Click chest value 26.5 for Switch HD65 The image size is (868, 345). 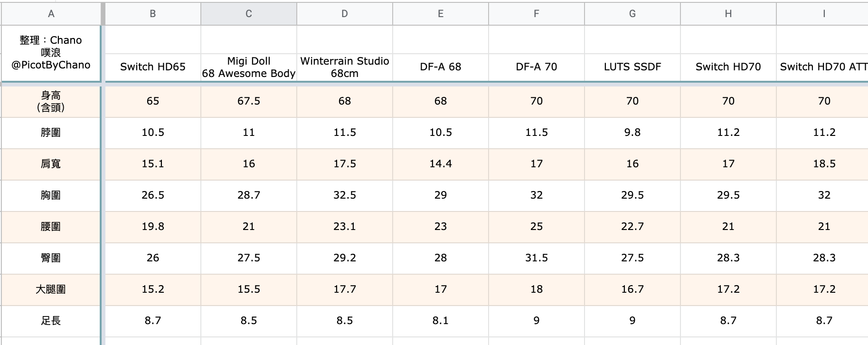click(153, 195)
